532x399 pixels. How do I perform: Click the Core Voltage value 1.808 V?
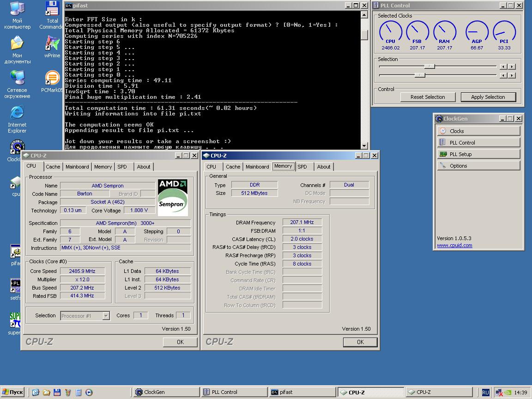coord(139,211)
